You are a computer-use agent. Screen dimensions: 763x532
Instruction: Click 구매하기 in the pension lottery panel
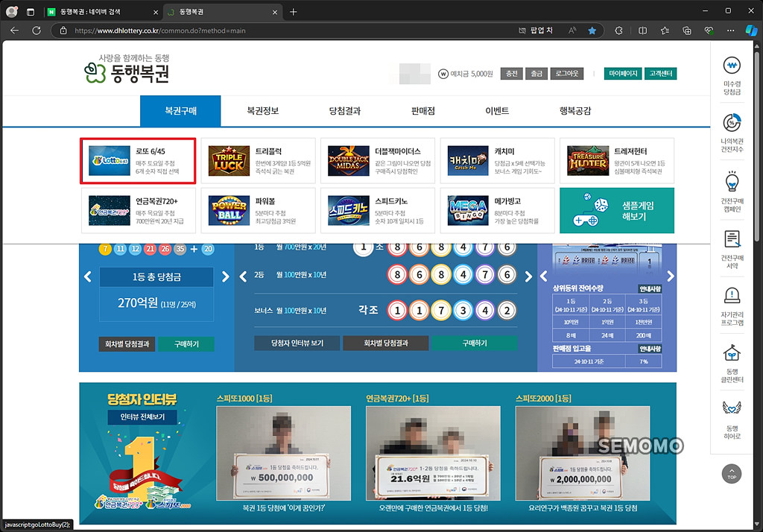tap(475, 343)
